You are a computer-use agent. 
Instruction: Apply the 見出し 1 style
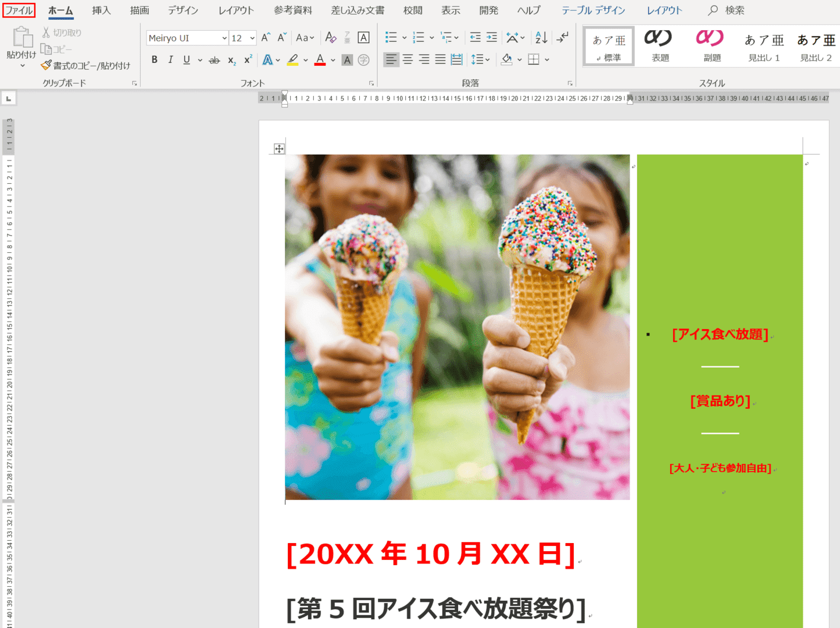(764, 47)
